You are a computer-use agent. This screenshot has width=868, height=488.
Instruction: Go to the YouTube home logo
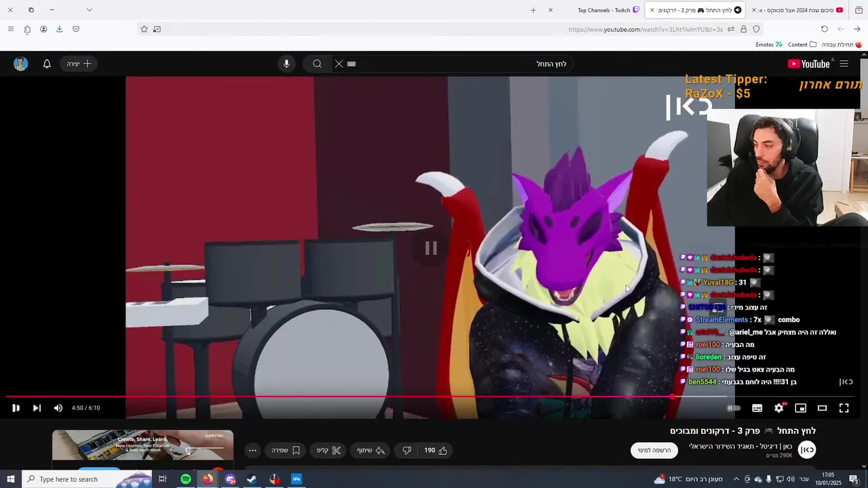pos(808,64)
